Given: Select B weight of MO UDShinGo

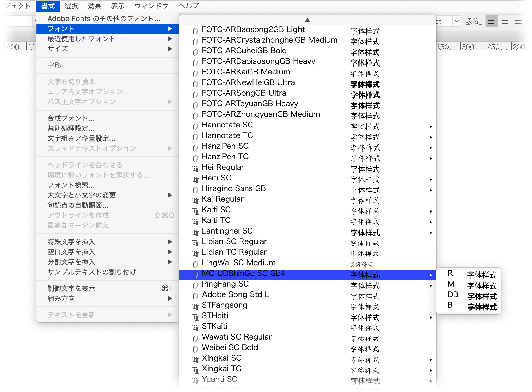Looking at the screenshot, I should coord(468,307).
